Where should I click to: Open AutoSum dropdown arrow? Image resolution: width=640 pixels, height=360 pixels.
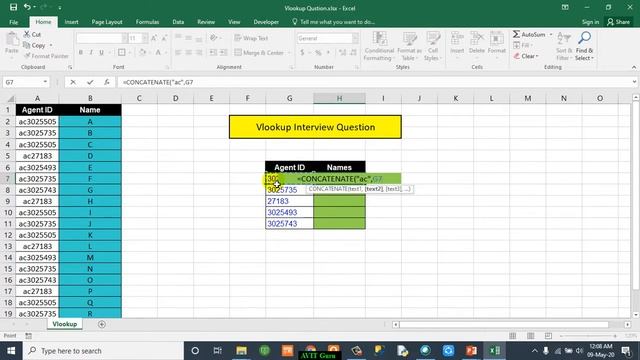pyautogui.click(x=551, y=35)
